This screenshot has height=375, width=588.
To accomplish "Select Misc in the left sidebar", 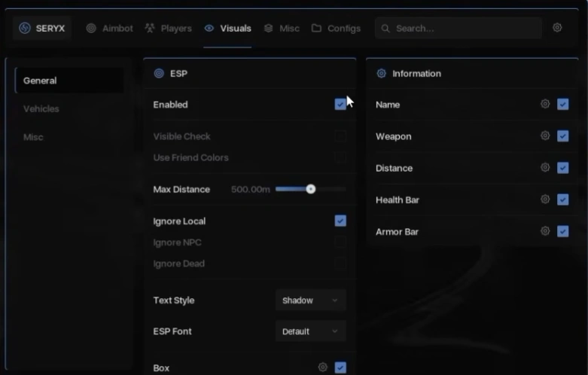I will (x=33, y=137).
